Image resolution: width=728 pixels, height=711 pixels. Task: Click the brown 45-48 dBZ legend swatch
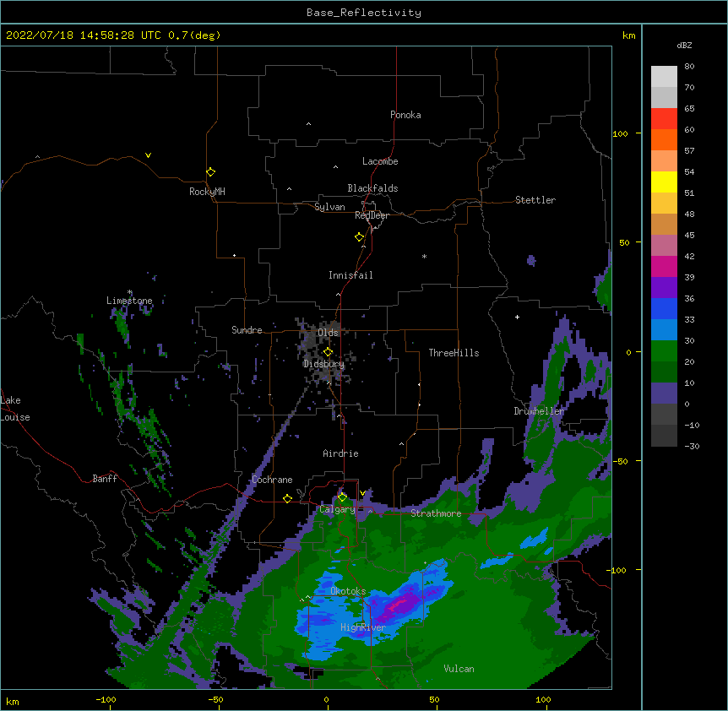pyautogui.click(x=664, y=224)
